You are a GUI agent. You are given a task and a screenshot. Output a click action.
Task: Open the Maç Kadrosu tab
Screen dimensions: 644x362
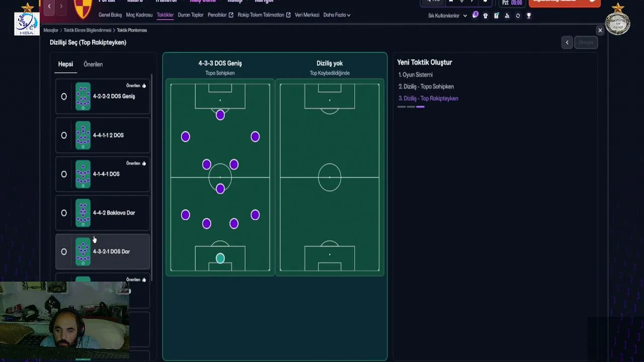pyautogui.click(x=139, y=15)
